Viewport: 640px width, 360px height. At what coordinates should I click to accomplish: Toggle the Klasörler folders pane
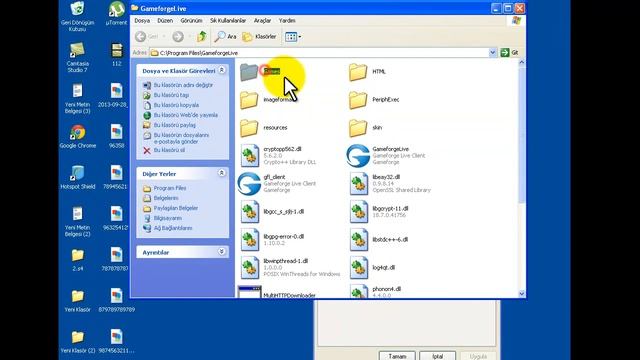point(260,37)
